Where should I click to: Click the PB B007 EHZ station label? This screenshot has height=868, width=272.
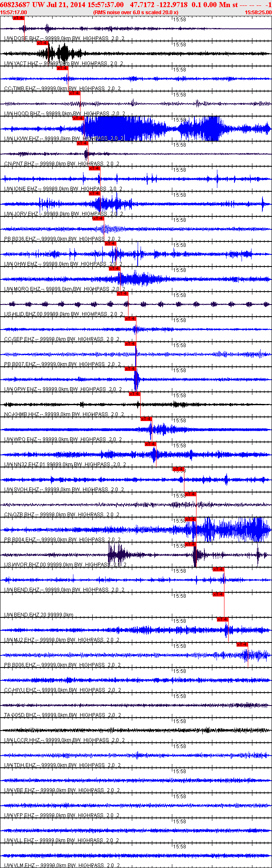tap(20, 364)
